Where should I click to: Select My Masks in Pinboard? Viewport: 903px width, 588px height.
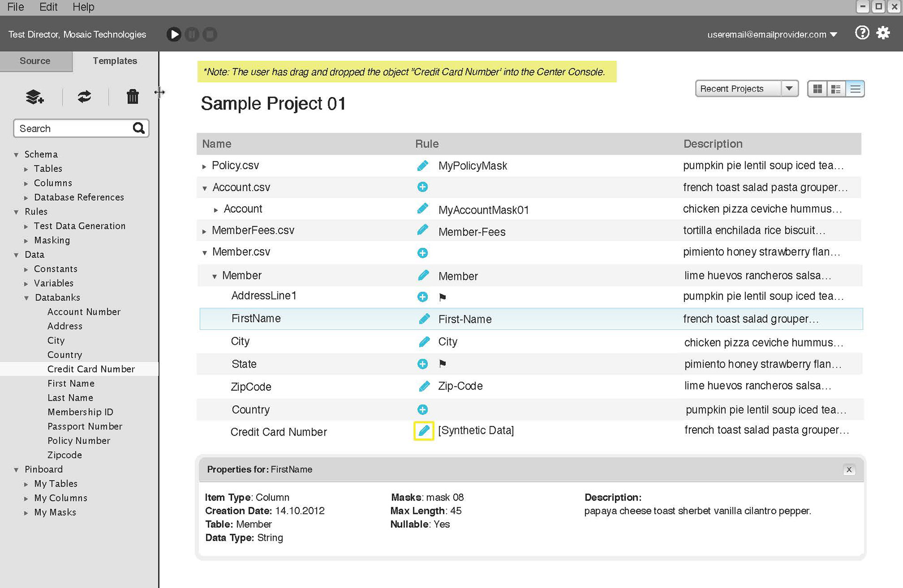coord(55,512)
